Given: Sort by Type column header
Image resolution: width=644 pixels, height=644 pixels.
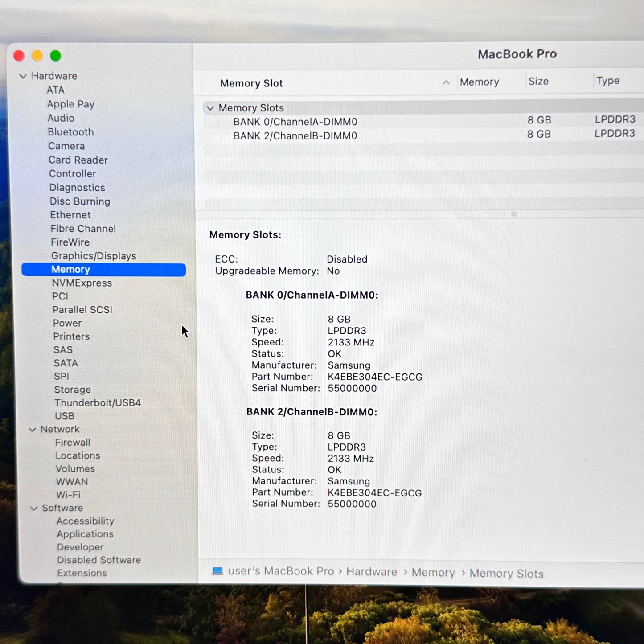Looking at the screenshot, I should pyautogui.click(x=608, y=81).
